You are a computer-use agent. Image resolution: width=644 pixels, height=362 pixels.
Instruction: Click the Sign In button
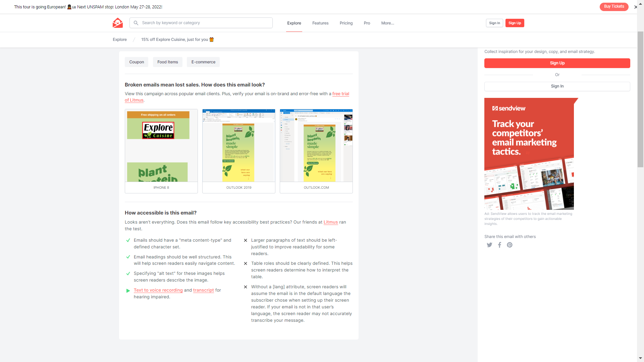point(494,23)
